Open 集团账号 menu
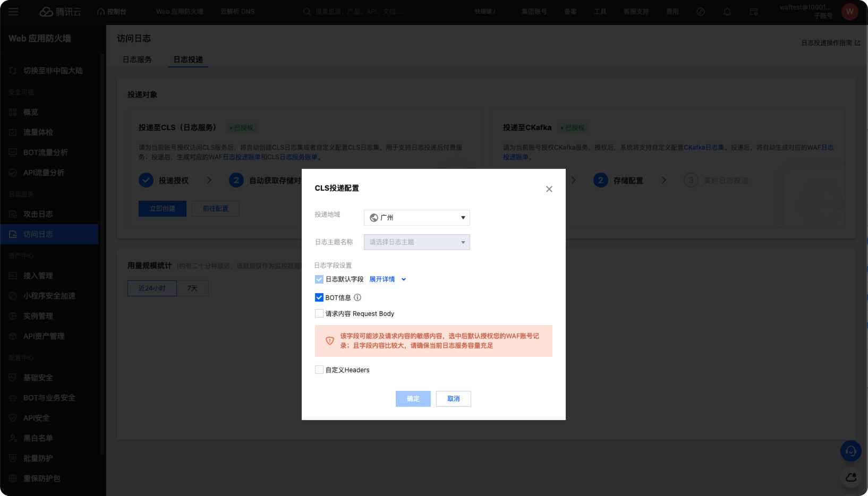868x496 pixels. pyautogui.click(x=534, y=12)
